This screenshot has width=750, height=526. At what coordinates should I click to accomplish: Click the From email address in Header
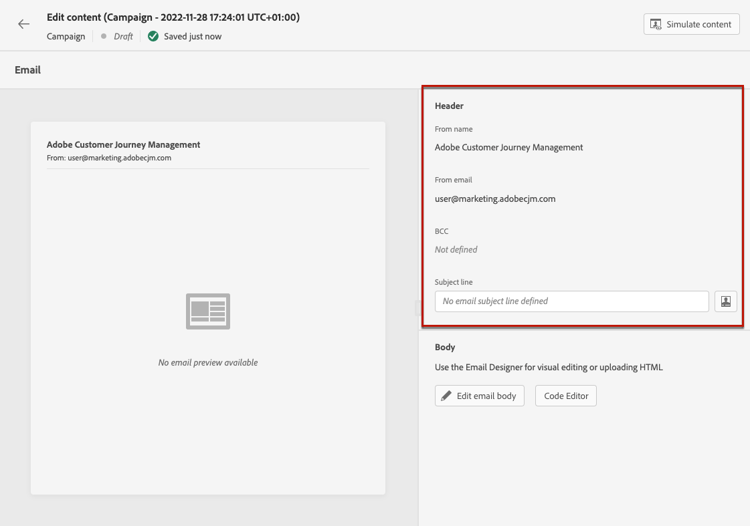tap(495, 199)
